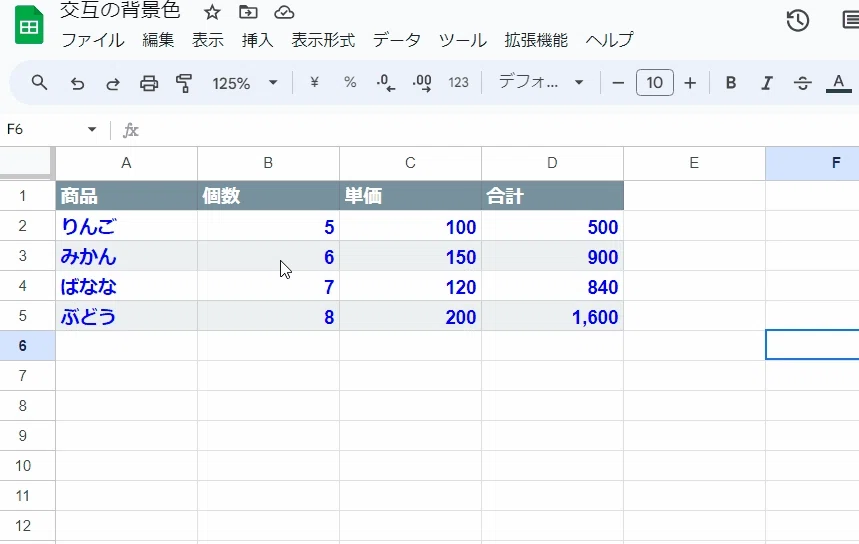Open the name box dropdown arrow

click(x=92, y=129)
